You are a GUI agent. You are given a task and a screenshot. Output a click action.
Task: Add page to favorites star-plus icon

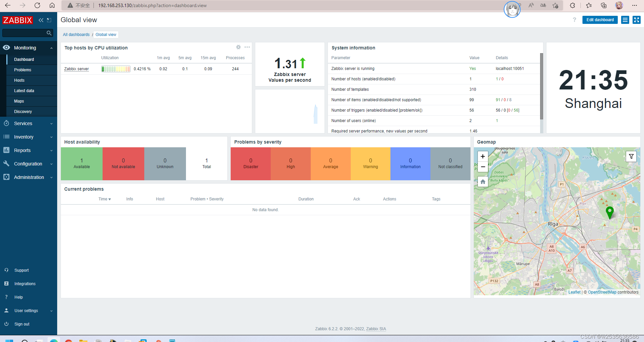(556, 5)
